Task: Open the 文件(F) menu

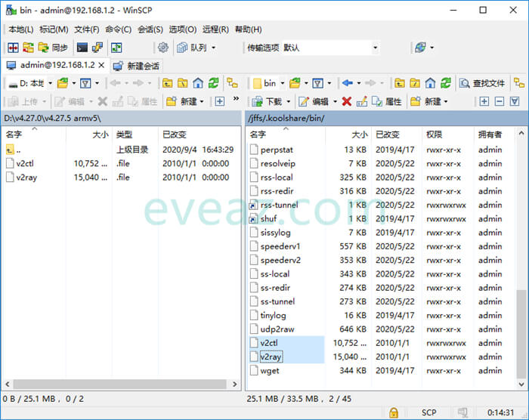Action: click(87, 29)
